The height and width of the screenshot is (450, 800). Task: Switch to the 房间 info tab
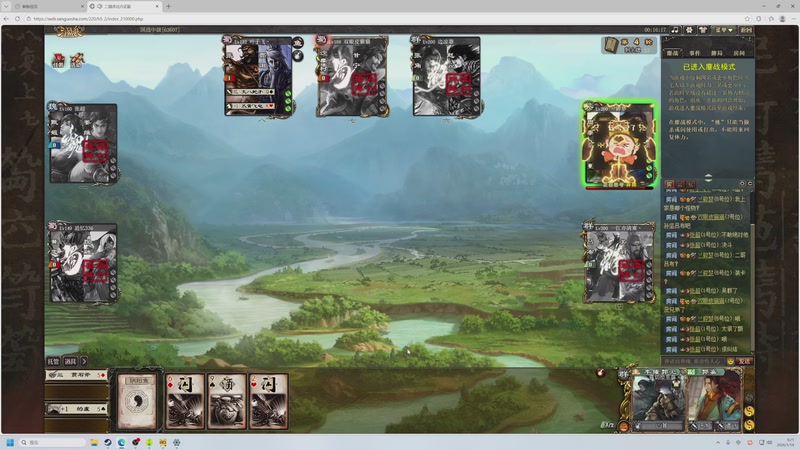(739, 53)
